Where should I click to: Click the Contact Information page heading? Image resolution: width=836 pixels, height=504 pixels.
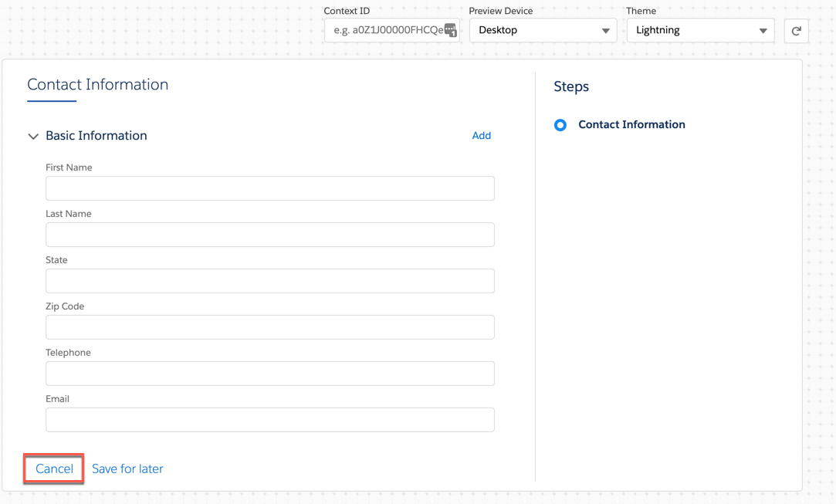pyautogui.click(x=97, y=84)
